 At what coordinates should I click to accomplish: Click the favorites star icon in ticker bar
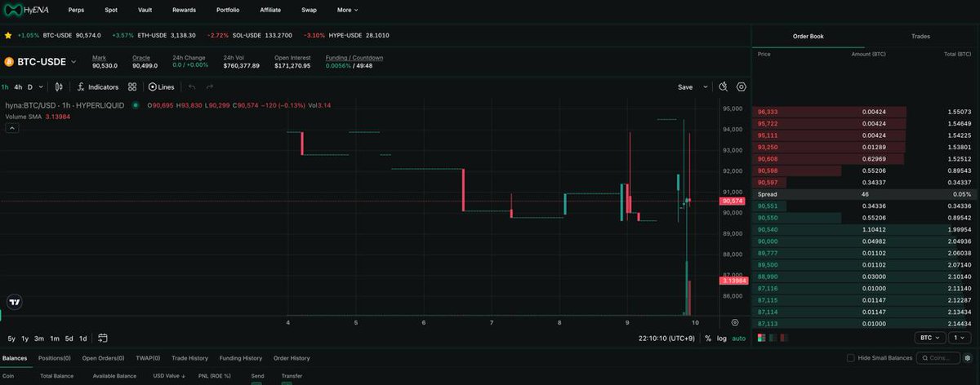pyautogui.click(x=8, y=36)
